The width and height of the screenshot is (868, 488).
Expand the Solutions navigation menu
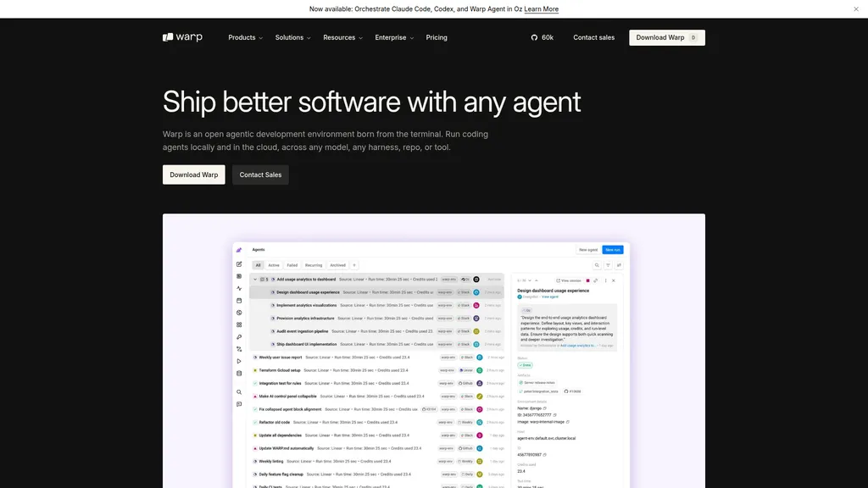coord(292,37)
